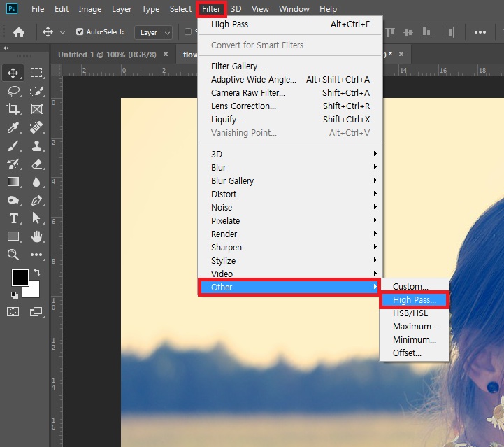The height and width of the screenshot is (447, 504).
Task: Toggle the checkbox right of Layer dropdown
Action: [188, 31]
